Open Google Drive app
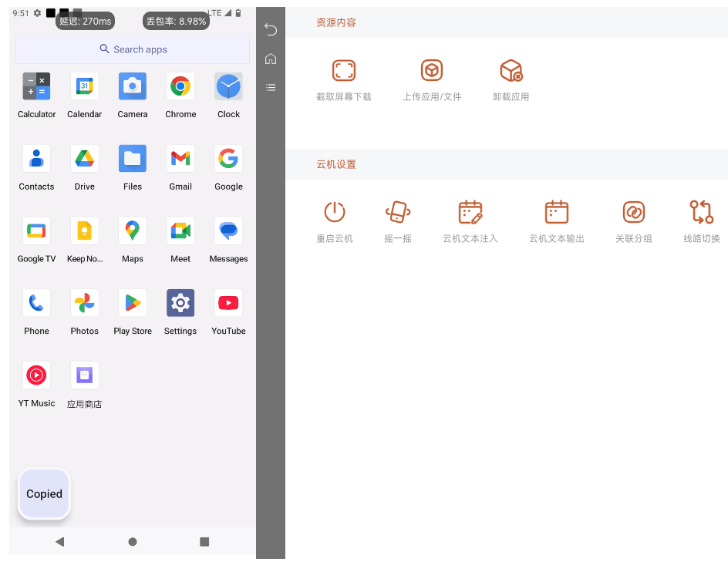Viewport: 728px width, 562px height. point(85,159)
